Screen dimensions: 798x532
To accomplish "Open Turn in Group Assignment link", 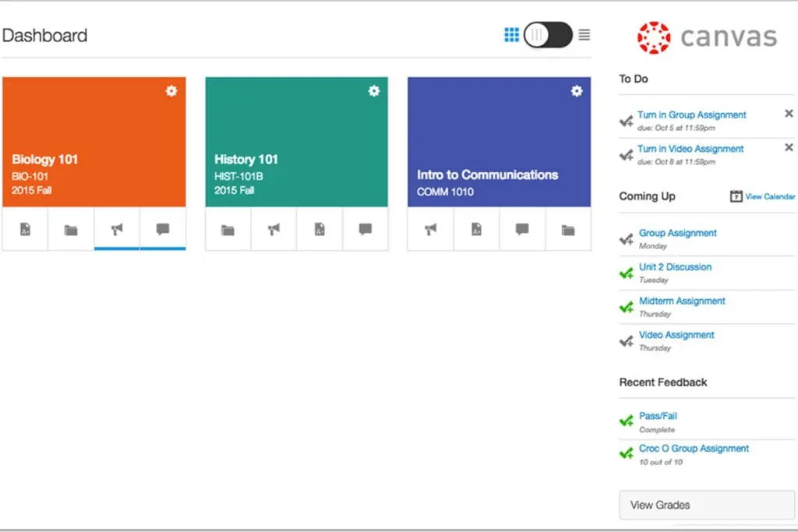I will (x=692, y=115).
